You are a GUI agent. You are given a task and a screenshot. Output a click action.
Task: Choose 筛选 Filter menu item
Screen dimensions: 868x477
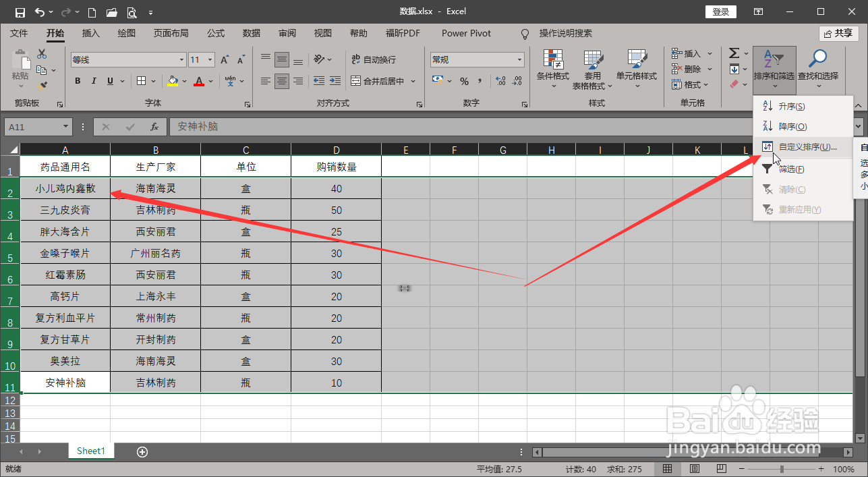(803, 169)
